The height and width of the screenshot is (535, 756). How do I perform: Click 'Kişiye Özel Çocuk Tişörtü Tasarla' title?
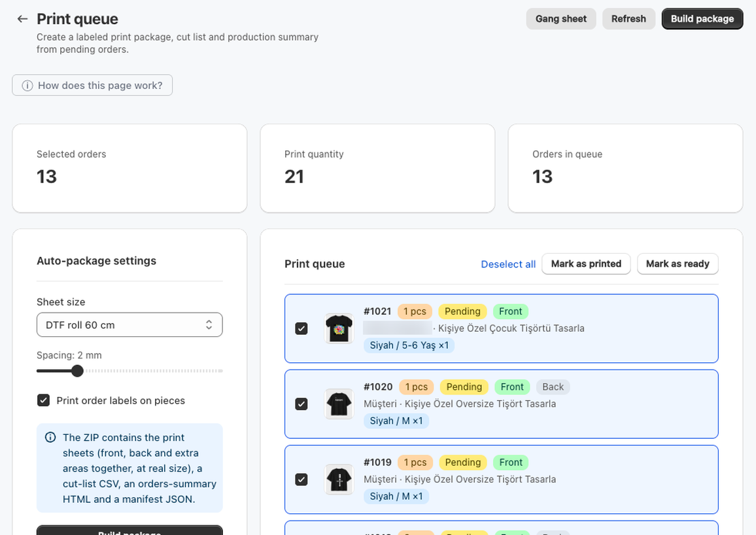point(511,328)
